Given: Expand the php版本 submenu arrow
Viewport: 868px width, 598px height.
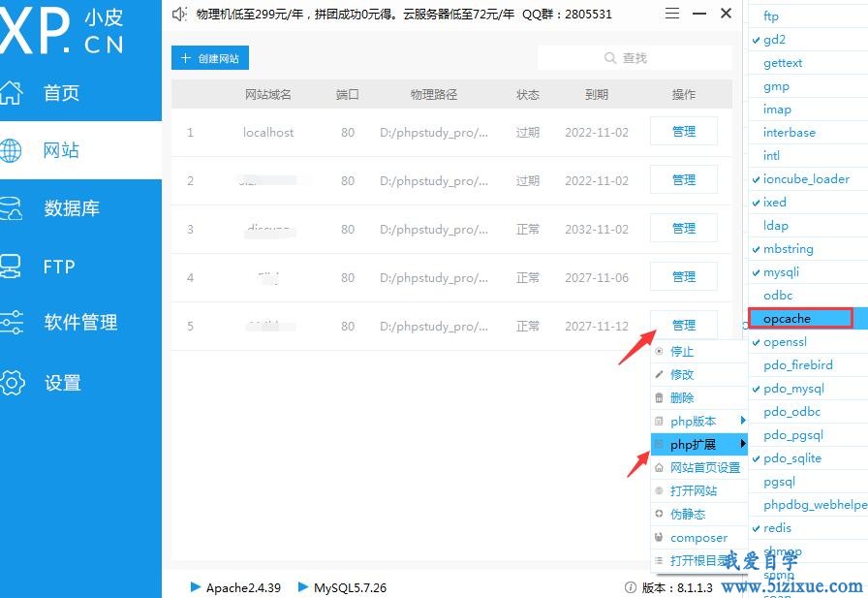Looking at the screenshot, I should point(743,421).
